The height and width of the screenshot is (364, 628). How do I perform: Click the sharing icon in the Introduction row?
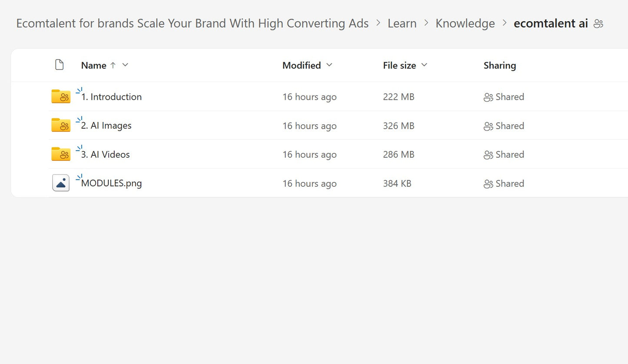tap(488, 97)
